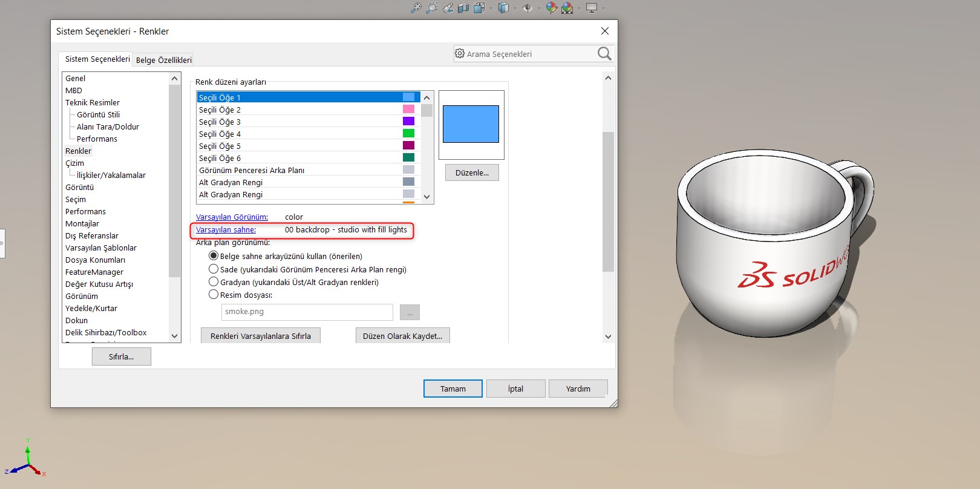Click the purple swatch for Seçili Öğe 3
Screen dimensions: 980x489
tap(409, 121)
